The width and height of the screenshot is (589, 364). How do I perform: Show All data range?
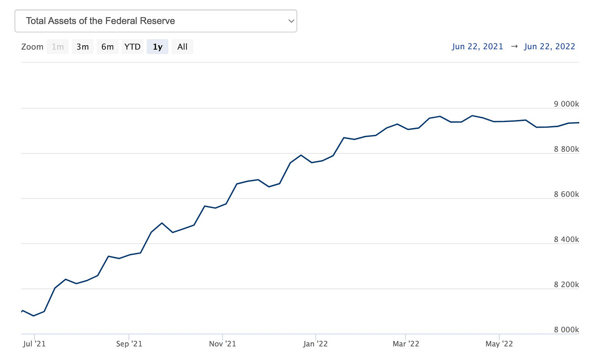pos(182,47)
